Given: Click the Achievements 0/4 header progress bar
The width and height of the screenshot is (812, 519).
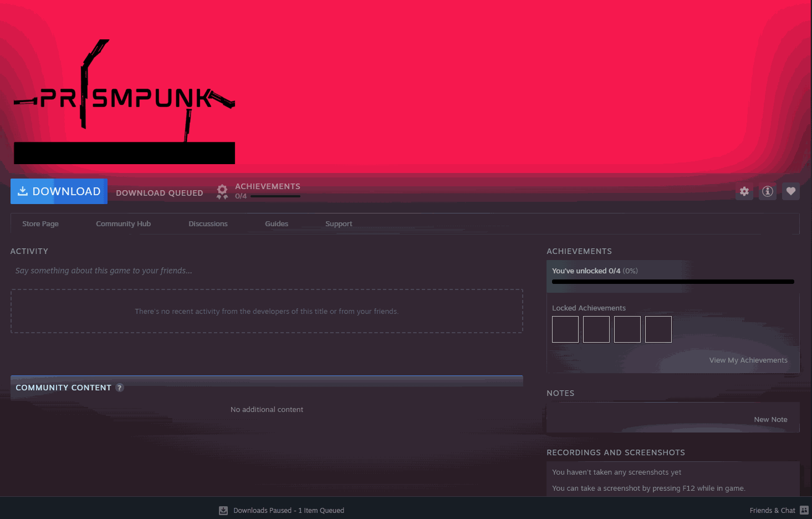Looking at the screenshot, I should 275,196.
